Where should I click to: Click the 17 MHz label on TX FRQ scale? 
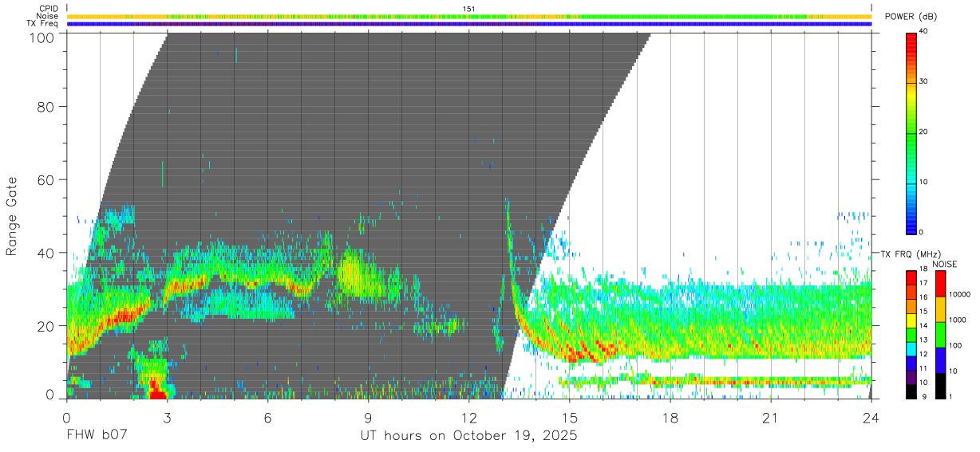(923, 283)
